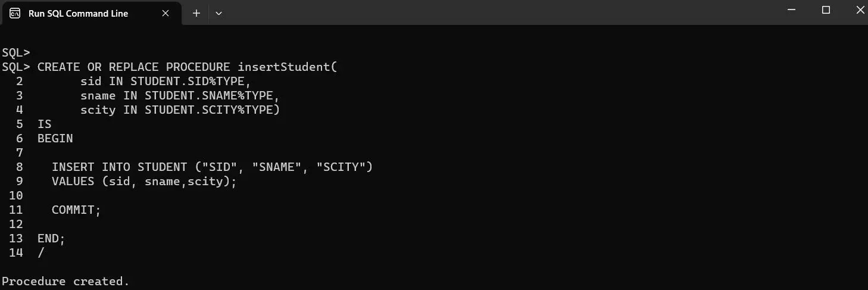Viewport: 868px width, 290px height.
Task: Click the terminal icon on the tab
Action: pyautogui.click(x=15, y=13)
